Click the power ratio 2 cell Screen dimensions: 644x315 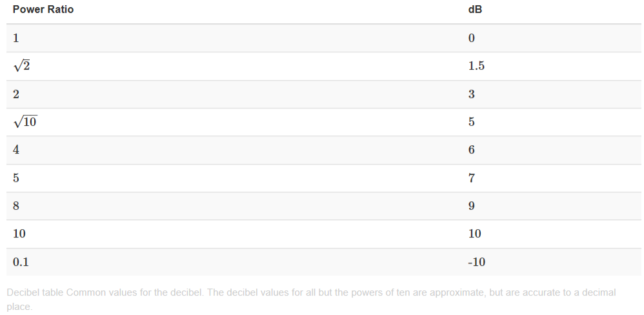[16, 94]
